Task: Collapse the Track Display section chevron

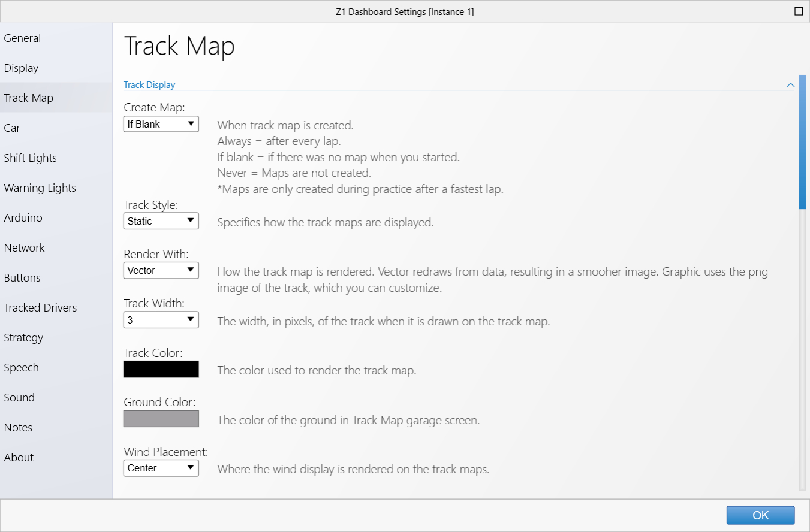Action: tap(790, 85)
